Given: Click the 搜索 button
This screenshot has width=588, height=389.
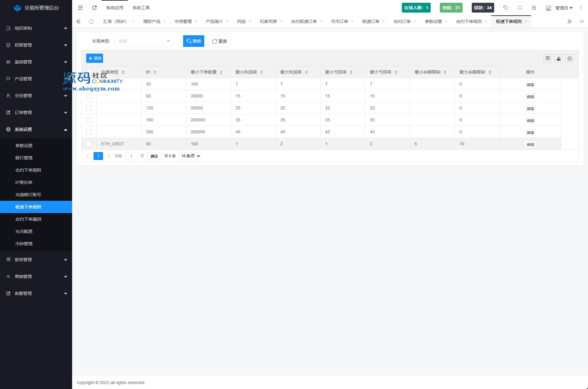Looking at the screenshot, I should click(194, 41).
